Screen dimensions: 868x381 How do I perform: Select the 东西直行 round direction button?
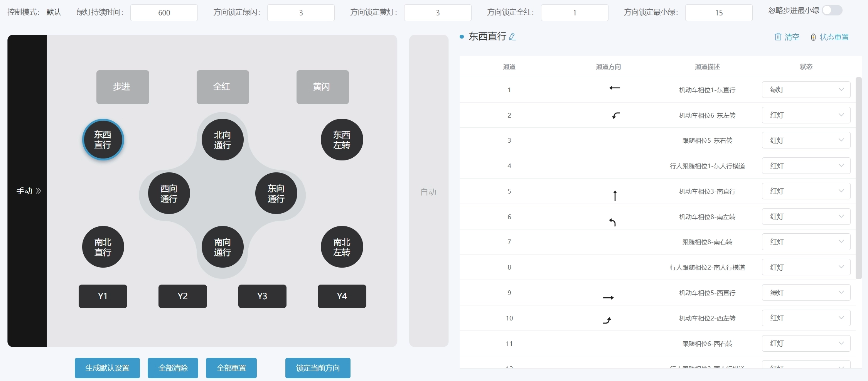pyautogui.click(x=103, y=140)
